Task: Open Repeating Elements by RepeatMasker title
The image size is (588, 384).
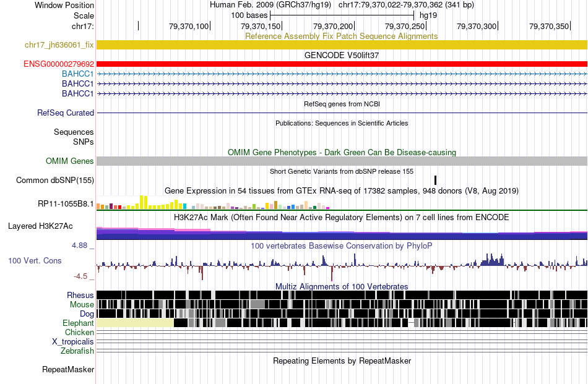Action: tap(342, 361)
